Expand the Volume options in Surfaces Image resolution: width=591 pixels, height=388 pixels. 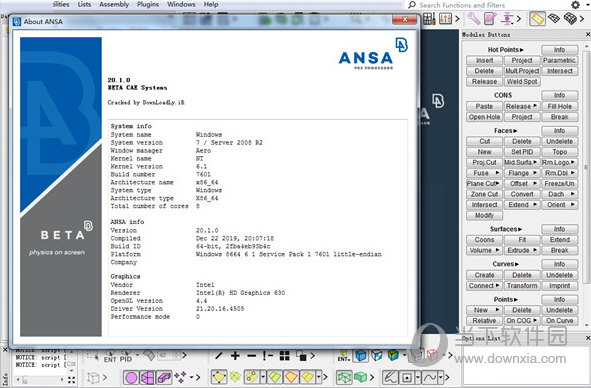tap(484, 250)
